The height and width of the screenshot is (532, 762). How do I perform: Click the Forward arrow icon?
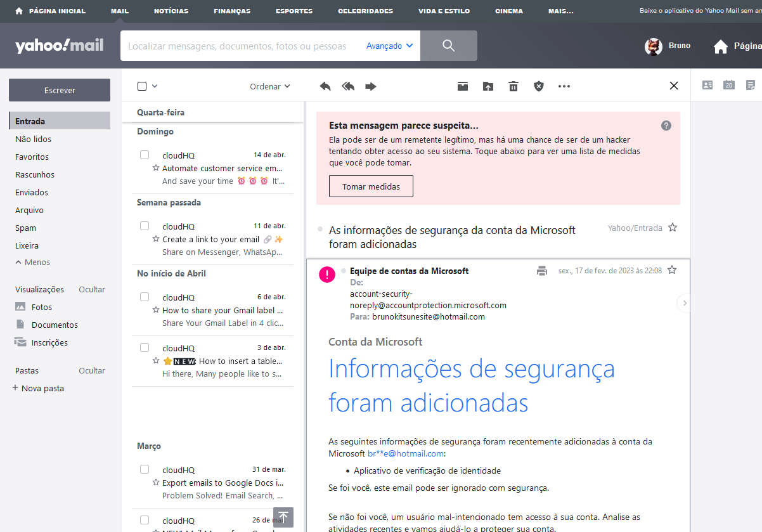[x=371, y=86]
